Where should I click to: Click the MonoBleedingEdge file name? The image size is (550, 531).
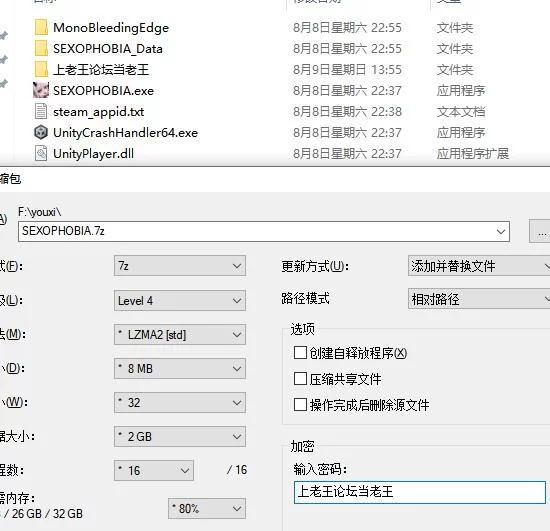(x=111, y=28)
